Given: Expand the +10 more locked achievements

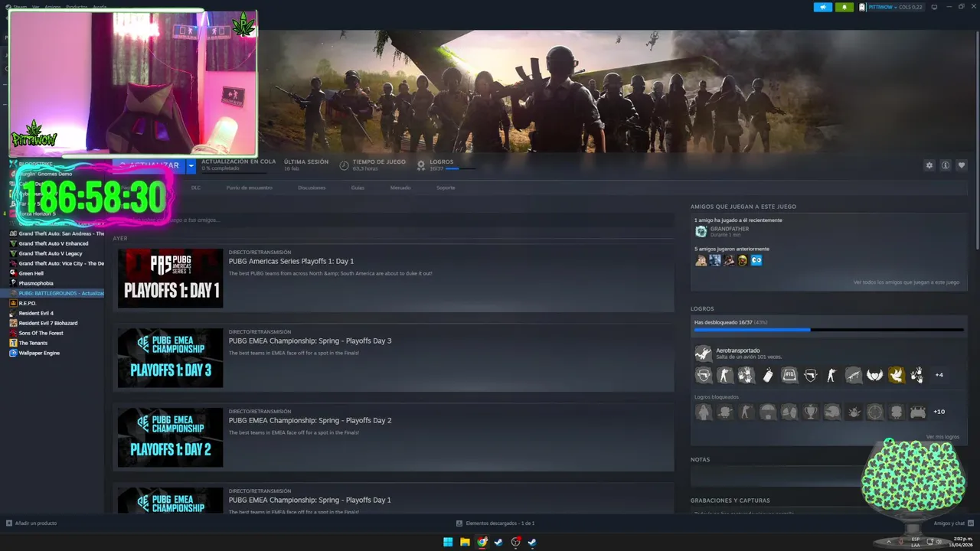Looking at the screenshot, I should (x=939, y=412).
